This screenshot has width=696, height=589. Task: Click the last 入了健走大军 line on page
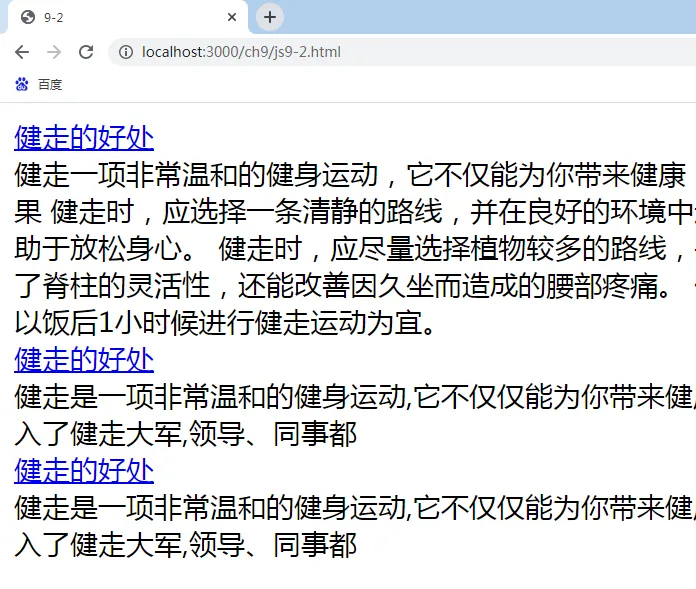[185, 545]
